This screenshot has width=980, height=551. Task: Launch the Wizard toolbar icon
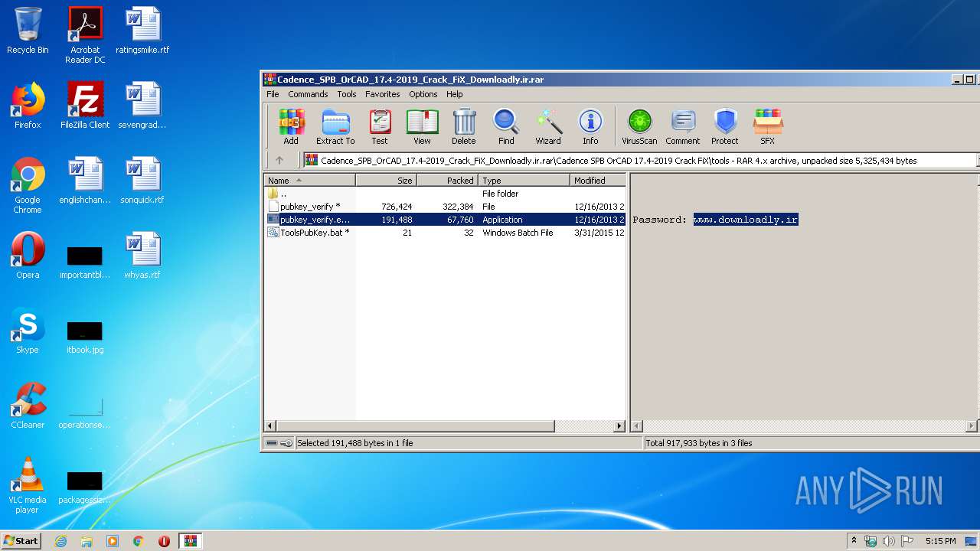pyautogui.click(x=548, y=126)
